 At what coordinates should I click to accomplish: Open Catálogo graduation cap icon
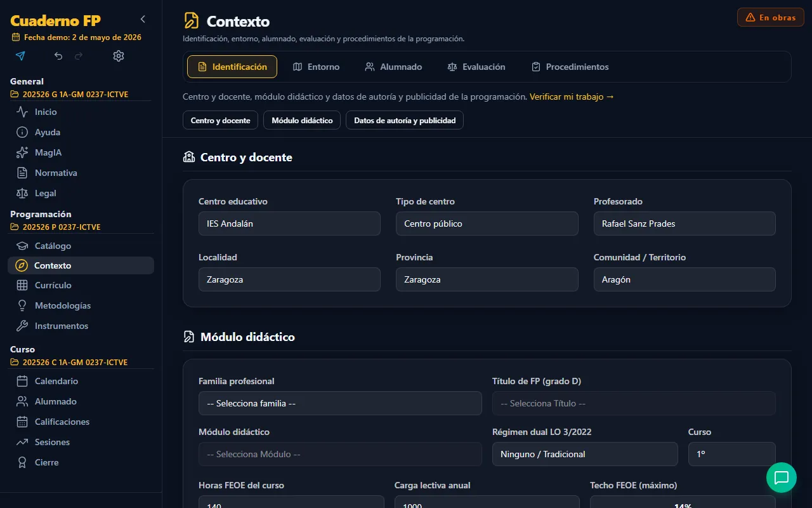[x=22, y=246]
